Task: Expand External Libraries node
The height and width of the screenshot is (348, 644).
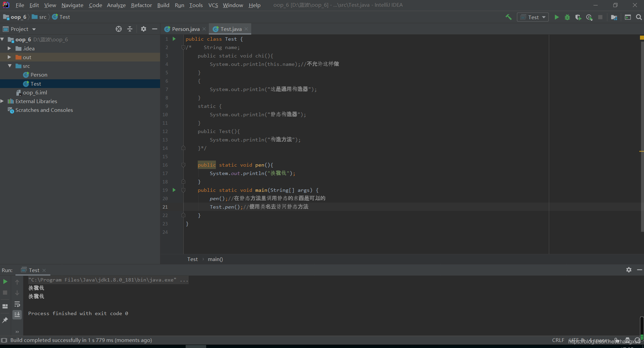Action: (x=2, y=101)
